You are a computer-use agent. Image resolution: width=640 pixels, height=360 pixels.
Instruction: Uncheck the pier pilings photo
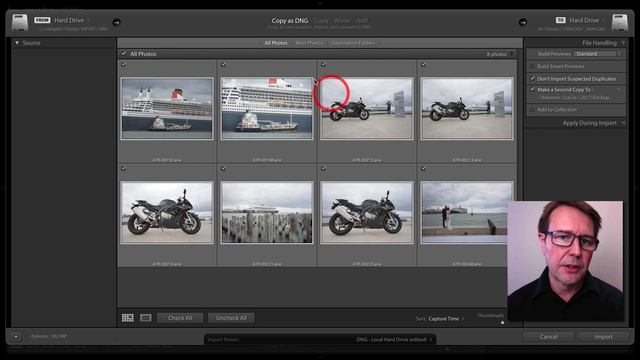click(224, 169)
